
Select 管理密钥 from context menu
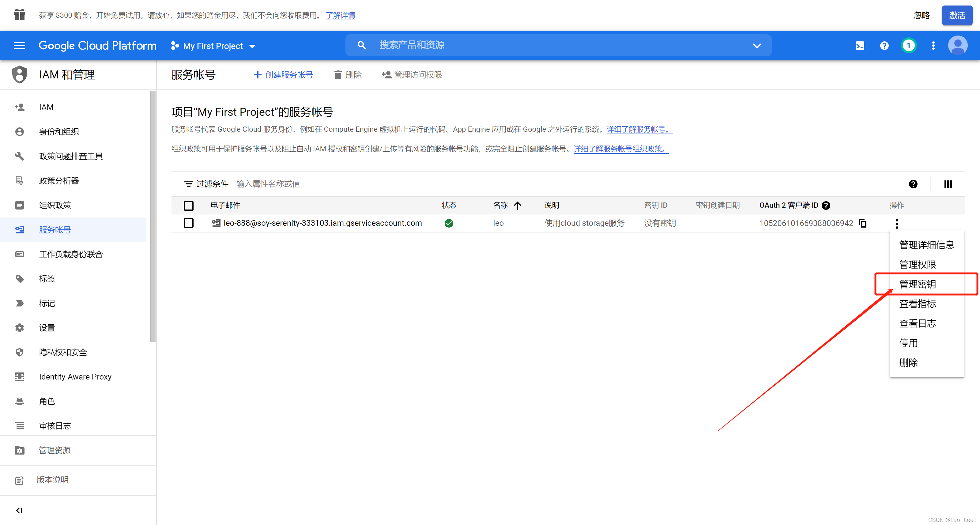[x=917, y=284]
